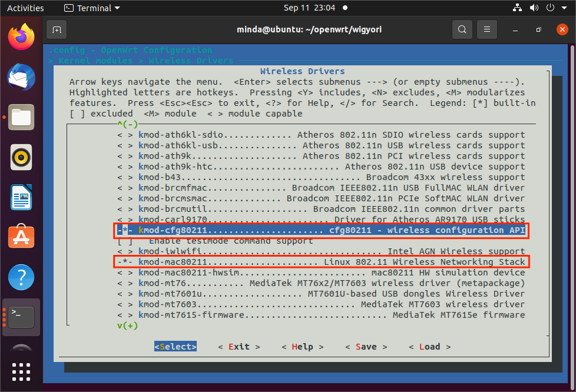Launch Thunderbird mail from the dock
Viewport: 576px width, 392px height.
point(21,77)
